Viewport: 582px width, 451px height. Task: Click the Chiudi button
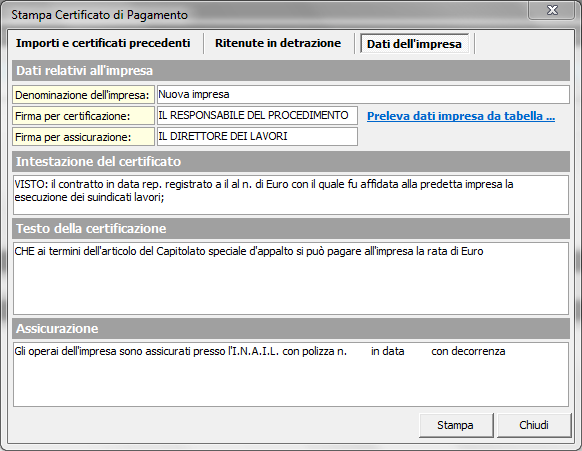(534, 425)
